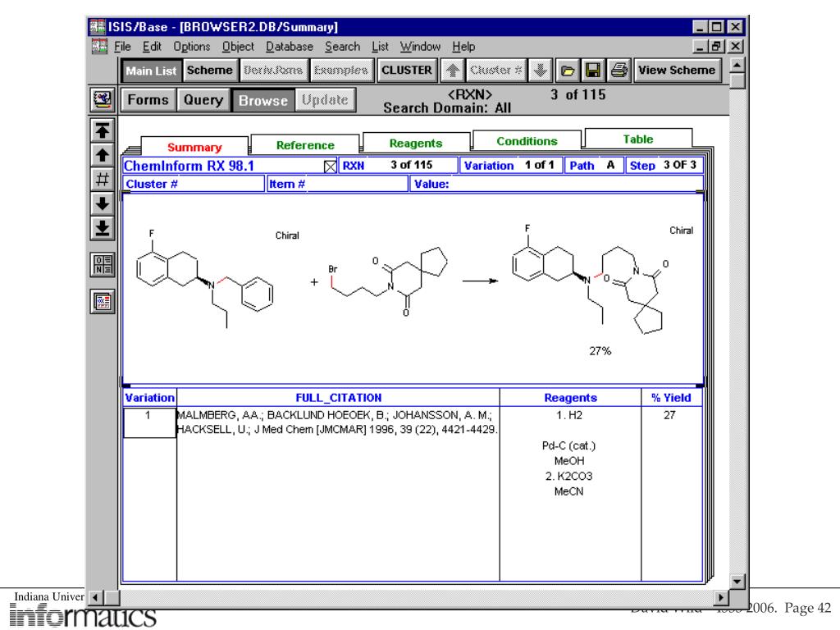
Task: Open the Object menu
Action: [238, 47]
